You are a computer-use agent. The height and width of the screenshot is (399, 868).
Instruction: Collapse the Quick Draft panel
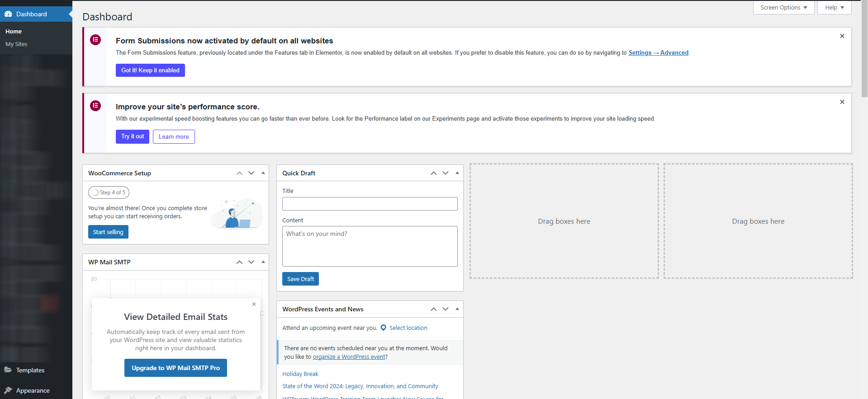click(x=457, y=173)
